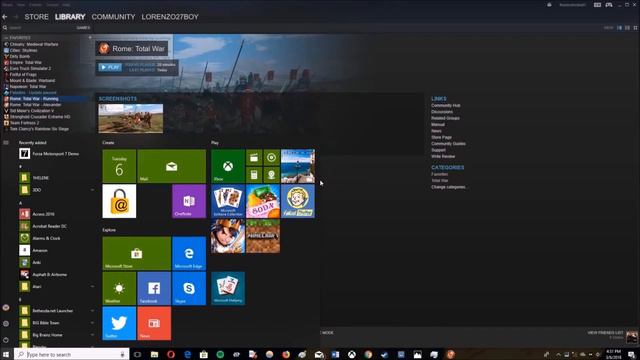Viewport: 640px width, 360px height.
Task: Click the Play button for Rome: Total War
Action: click(110, 67)
